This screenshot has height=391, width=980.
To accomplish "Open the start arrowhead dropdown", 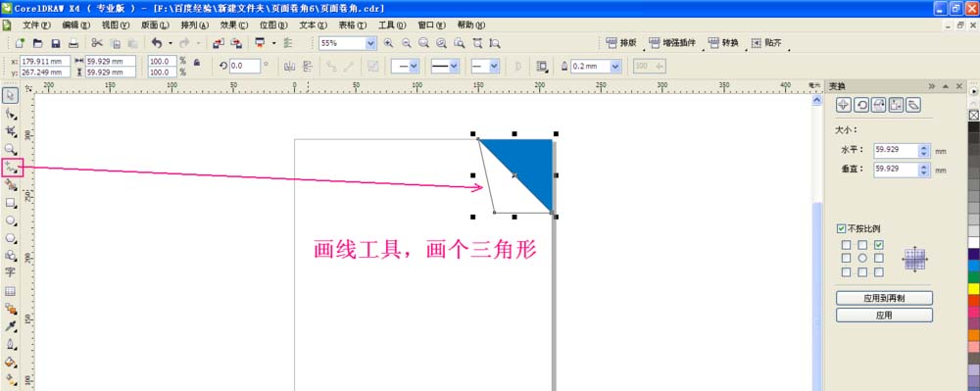I will [x=414, y=67].
